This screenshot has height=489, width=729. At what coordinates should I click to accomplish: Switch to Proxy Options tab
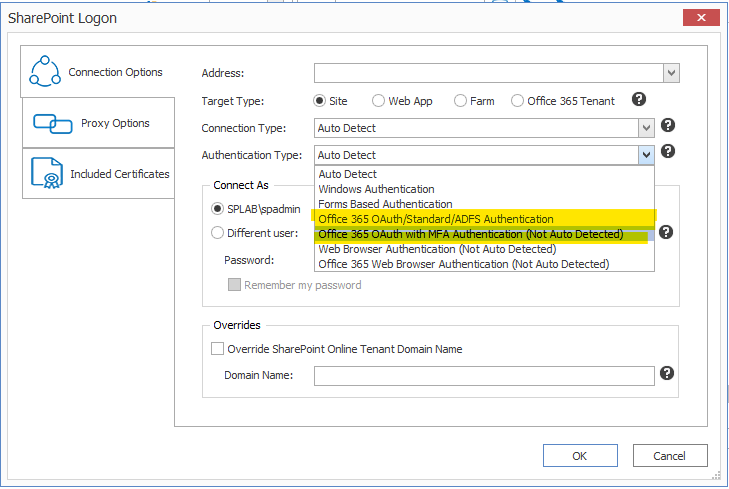99,123
